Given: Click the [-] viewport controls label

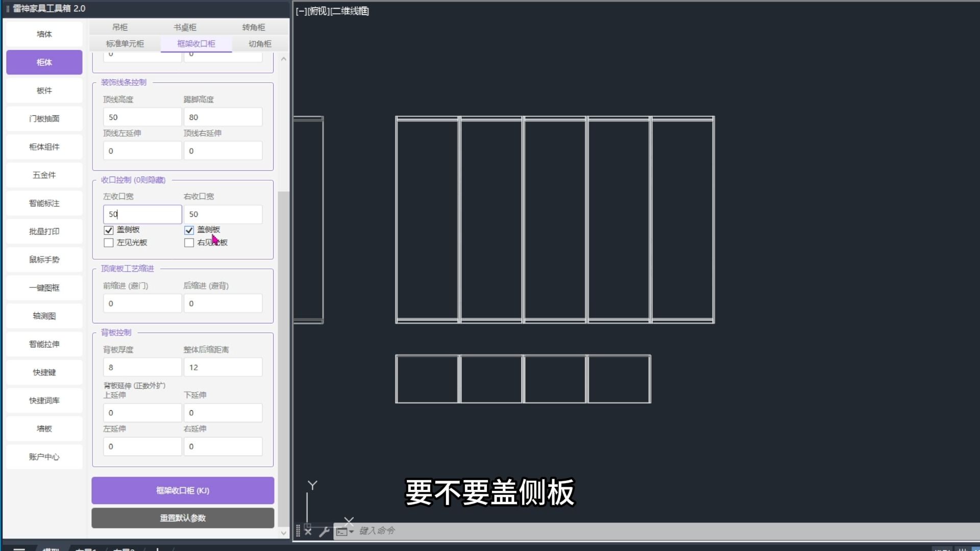Looking at the screenshot, I should (x=302, y=11).
